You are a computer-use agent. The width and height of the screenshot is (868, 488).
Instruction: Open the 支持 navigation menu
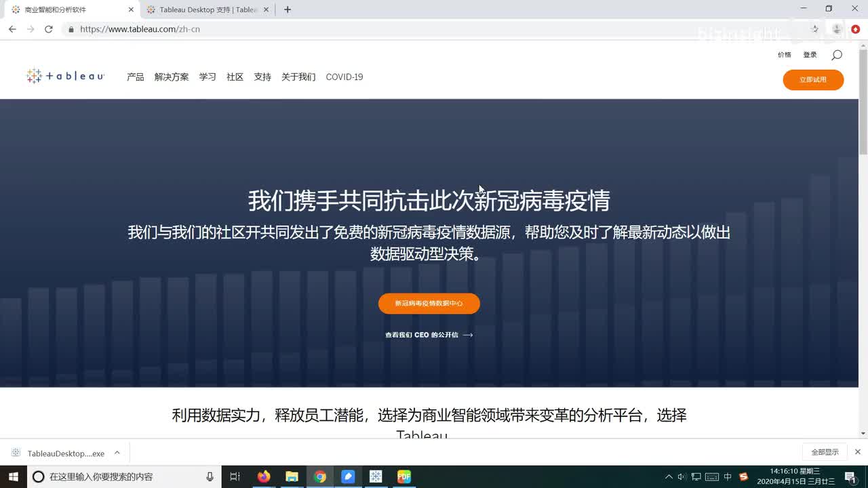262,77
